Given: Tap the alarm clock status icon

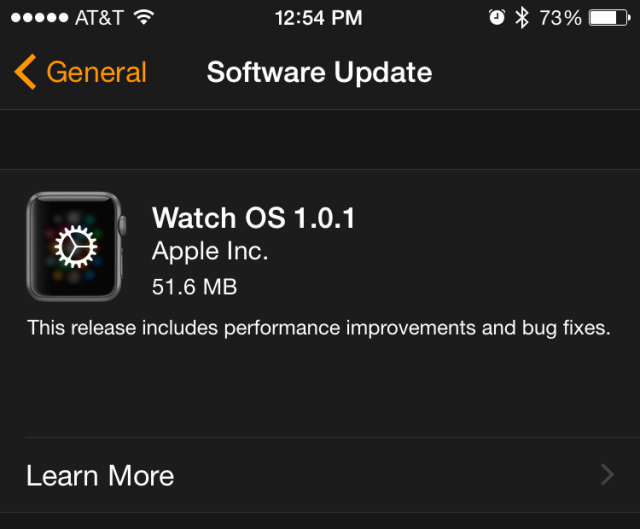Looking at the screenshot, I should pyautogui.click(x=497, y=17).
